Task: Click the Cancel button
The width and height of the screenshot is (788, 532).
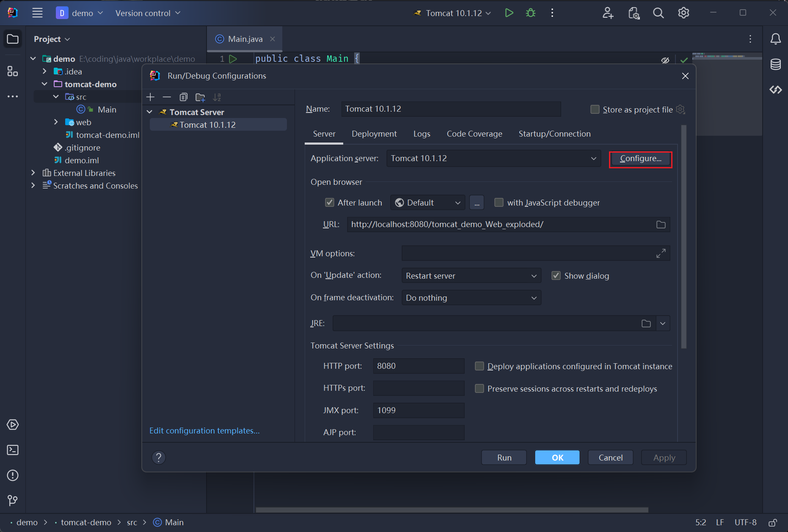Action: tap(610, 458)
